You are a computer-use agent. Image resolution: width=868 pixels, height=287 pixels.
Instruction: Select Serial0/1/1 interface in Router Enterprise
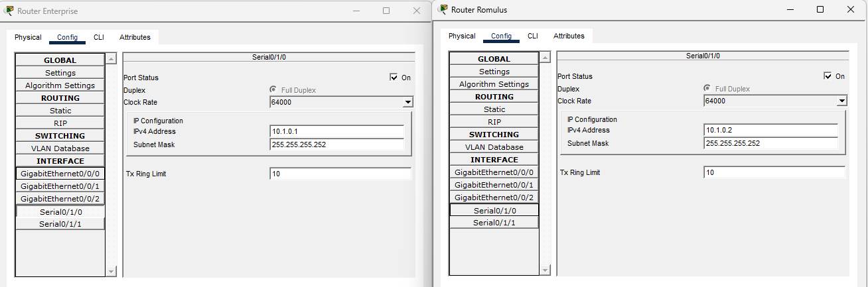tap(60, 224)
